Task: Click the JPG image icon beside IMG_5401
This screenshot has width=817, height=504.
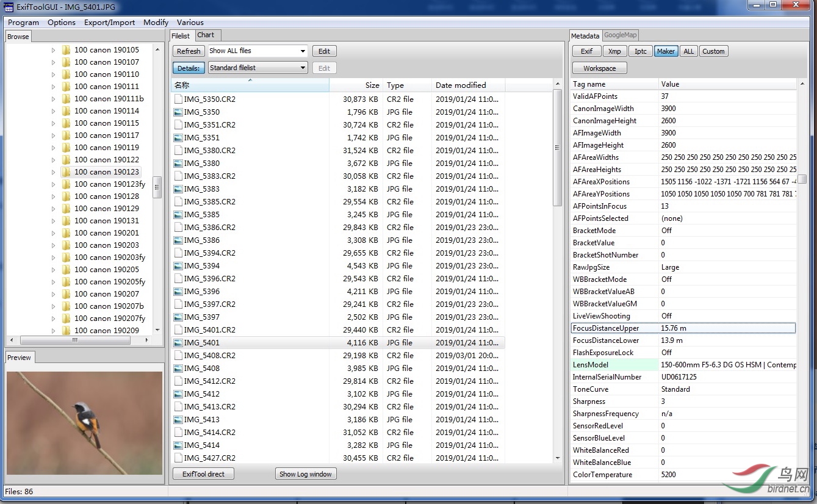Action: point(178,343)
